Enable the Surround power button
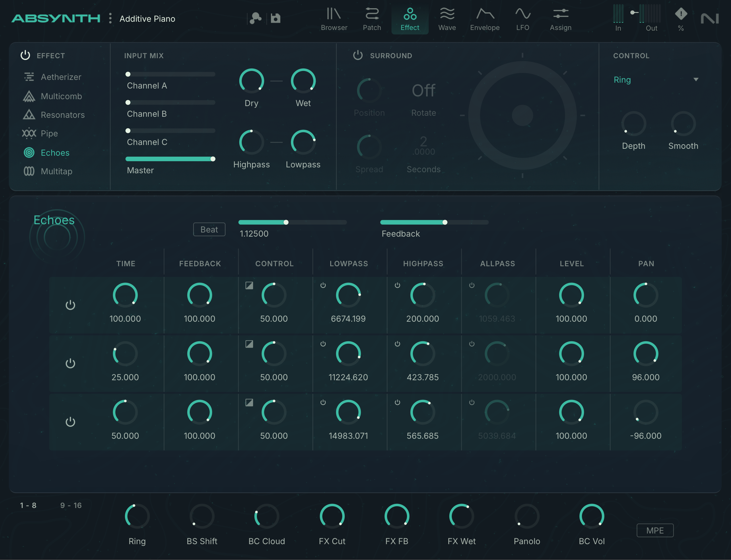 (358, 55)
